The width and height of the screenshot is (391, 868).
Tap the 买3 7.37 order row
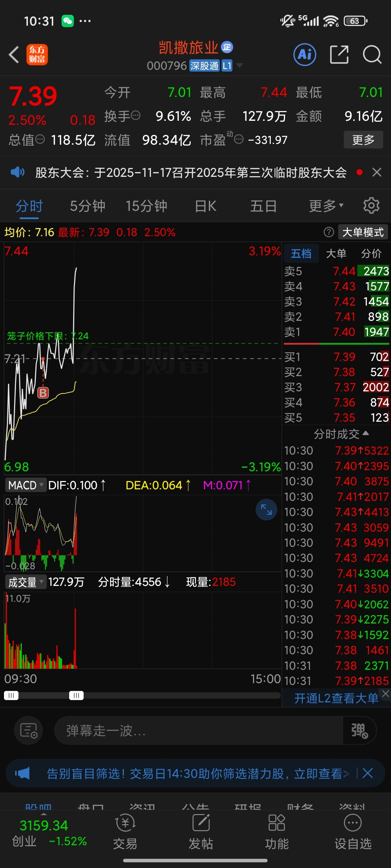[336, 387]
